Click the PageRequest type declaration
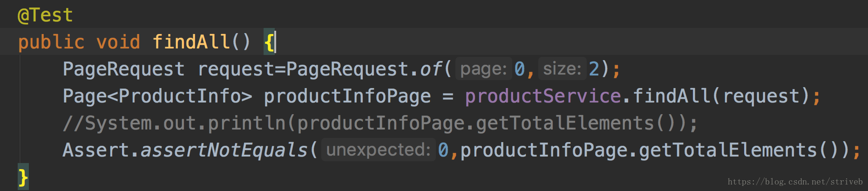 point(123,69)
